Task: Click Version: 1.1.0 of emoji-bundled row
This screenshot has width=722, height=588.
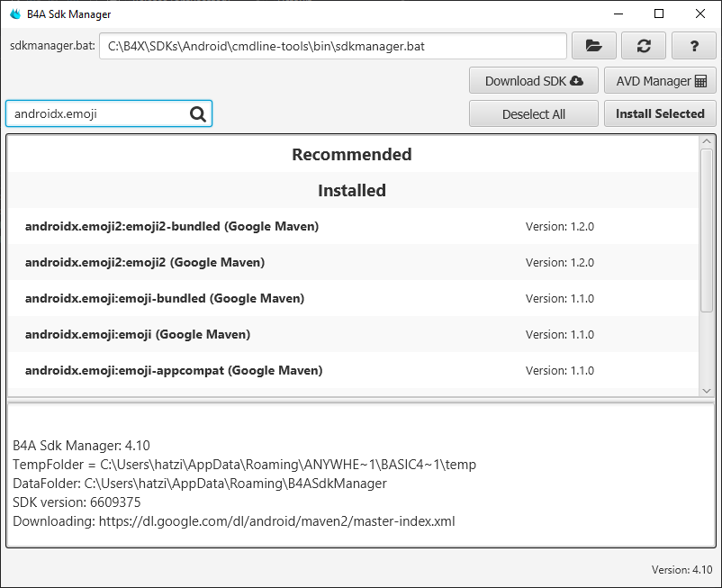Action: (560, 298)
